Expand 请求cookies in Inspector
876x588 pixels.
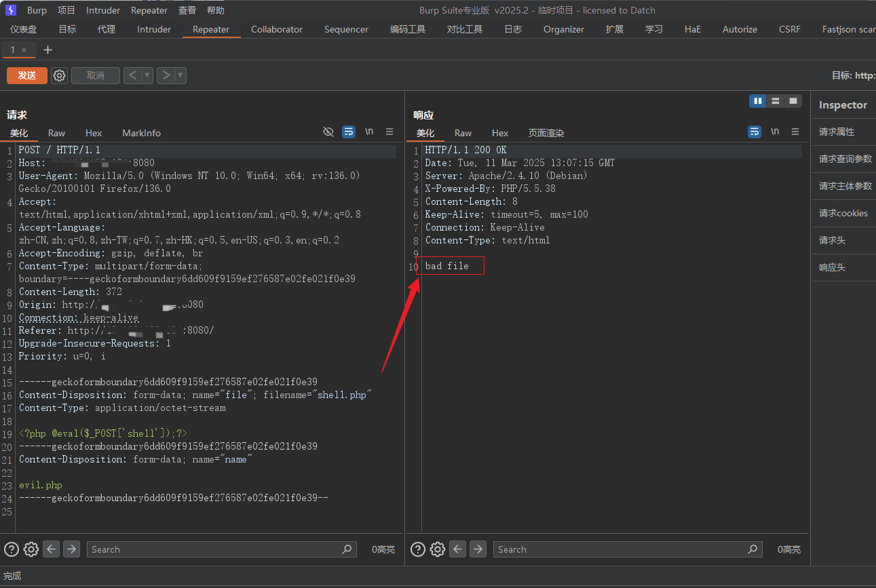843,213
